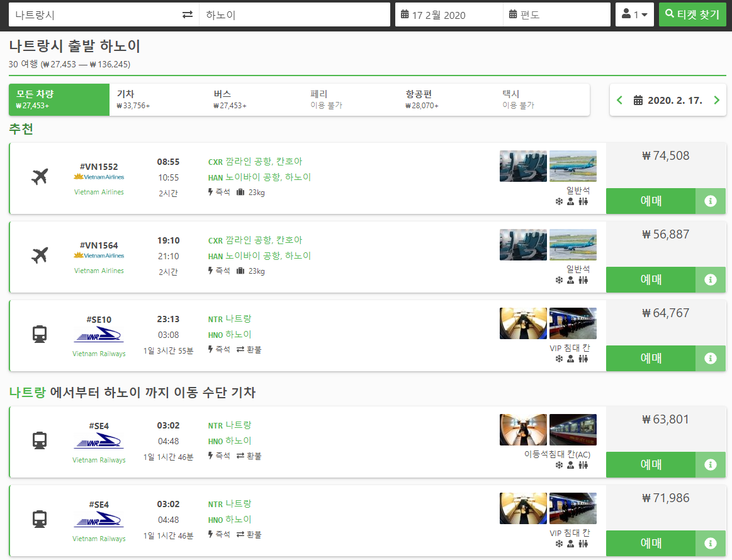Viewport: 732px width, 560px height.
Task: Click the Vietnam Railways link under SE10
Action: [99, 354]
